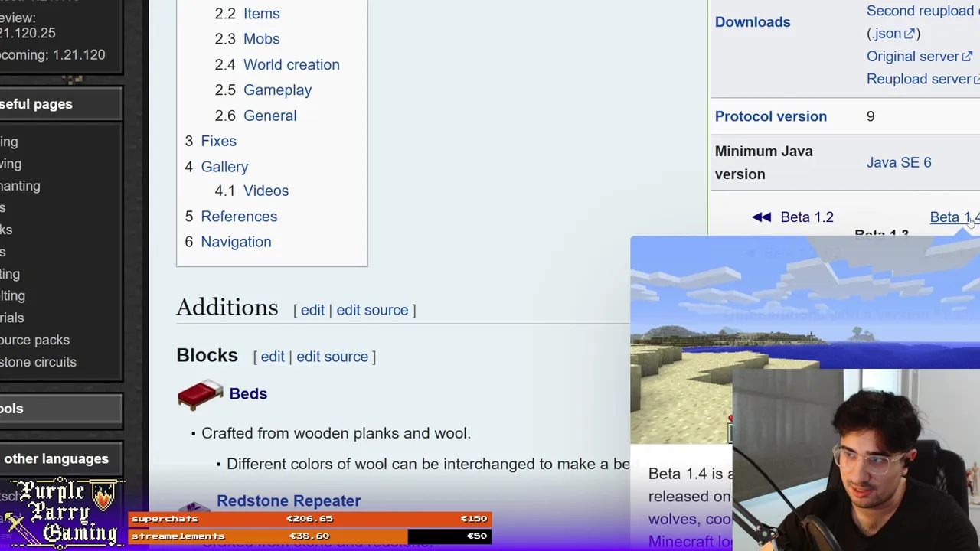
Task: Edit source of the Additions section
Action: pyautogui.click(x=372, y=310)
